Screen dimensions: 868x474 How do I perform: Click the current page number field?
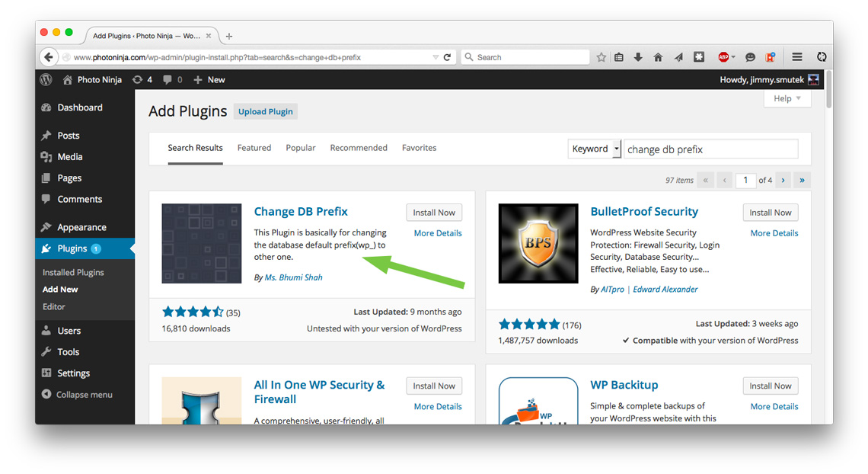tap(745, 180)
